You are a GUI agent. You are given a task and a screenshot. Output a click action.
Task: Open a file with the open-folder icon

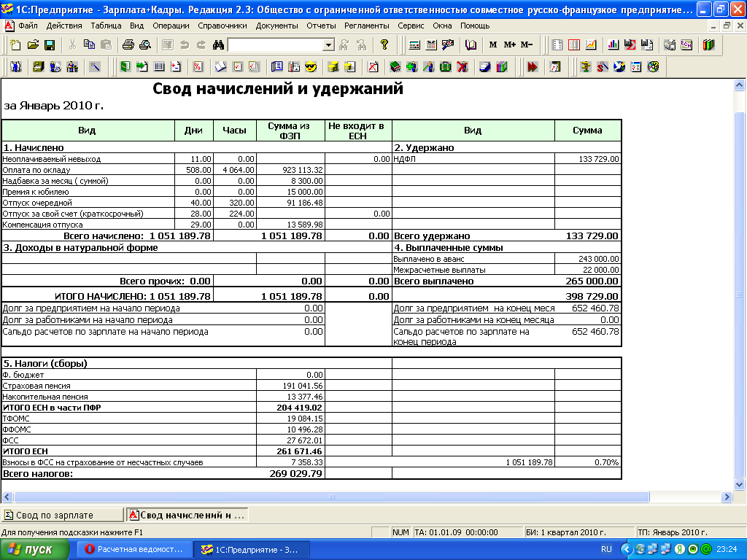click(32, 44)
